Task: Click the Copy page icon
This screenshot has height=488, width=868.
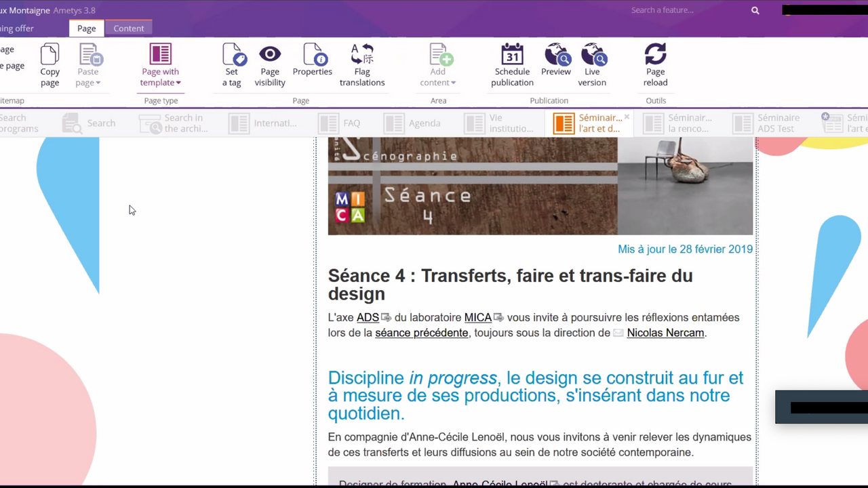Action: coord(50,55)
